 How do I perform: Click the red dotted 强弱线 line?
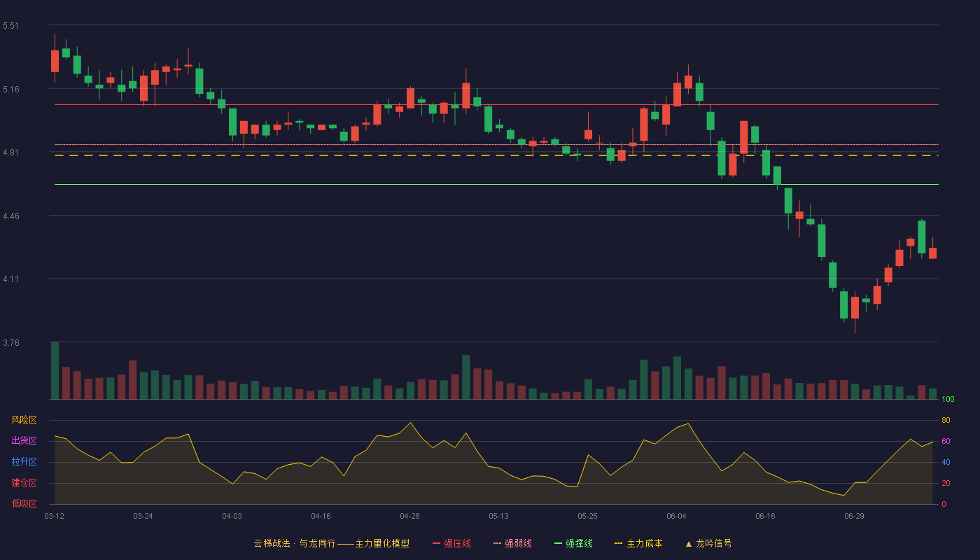[x=496, y=144]
